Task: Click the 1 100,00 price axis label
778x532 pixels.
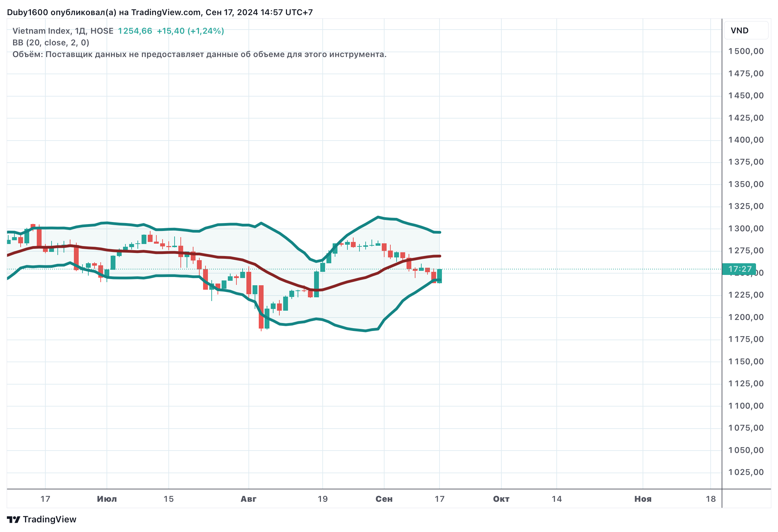Action: 746,406
